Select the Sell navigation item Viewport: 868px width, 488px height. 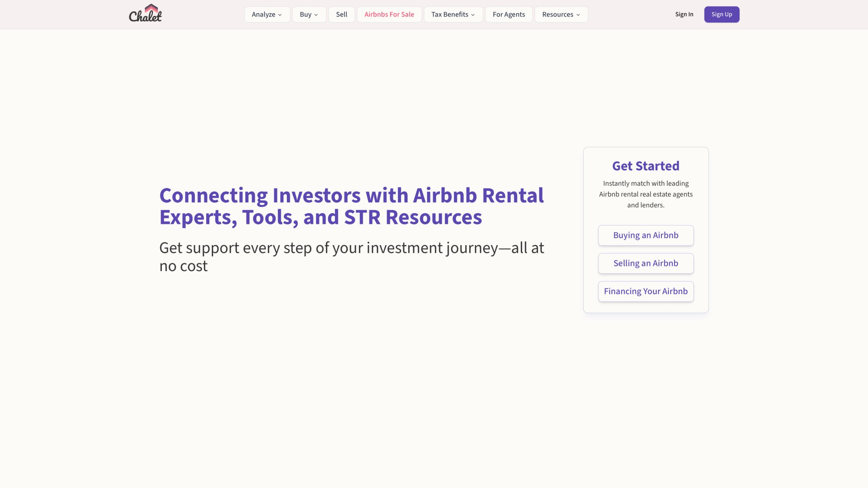point(342,14)
